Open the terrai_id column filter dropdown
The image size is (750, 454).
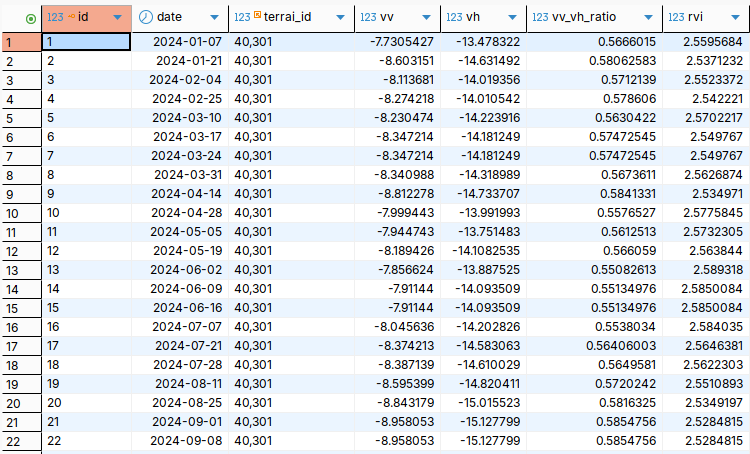click(x=340, y=18)
